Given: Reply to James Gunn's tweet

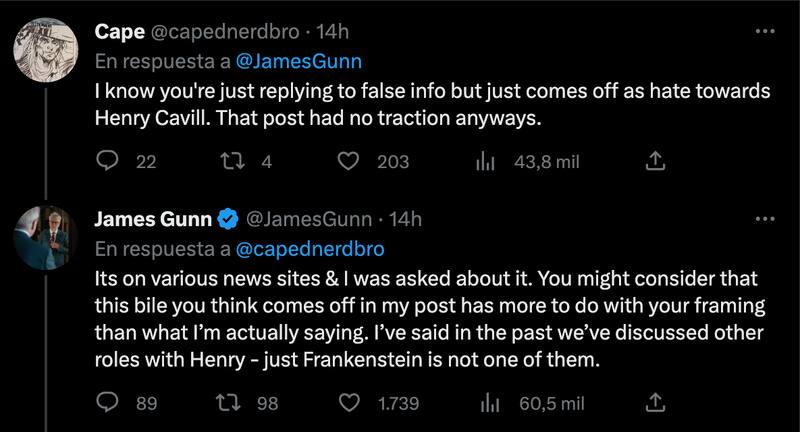Looking at the screenshot, I should click(107, 403).
